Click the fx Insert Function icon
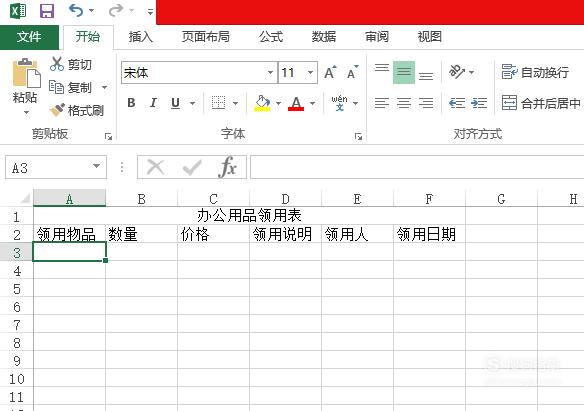 (x=228, y=167)
